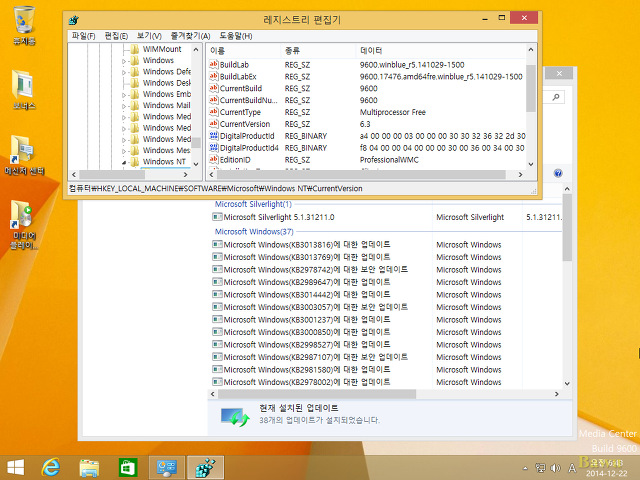Click the installed updates status icon

click(235, 417)
